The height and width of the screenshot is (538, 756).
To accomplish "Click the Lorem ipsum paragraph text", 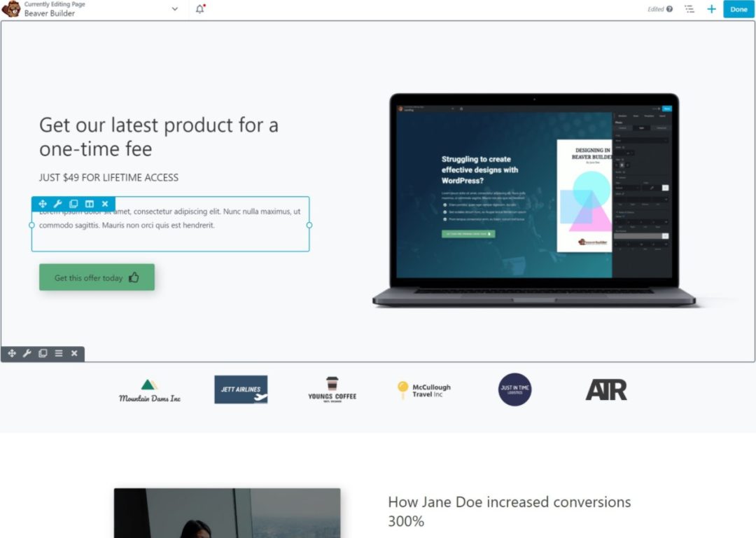I will pos(169,218).
